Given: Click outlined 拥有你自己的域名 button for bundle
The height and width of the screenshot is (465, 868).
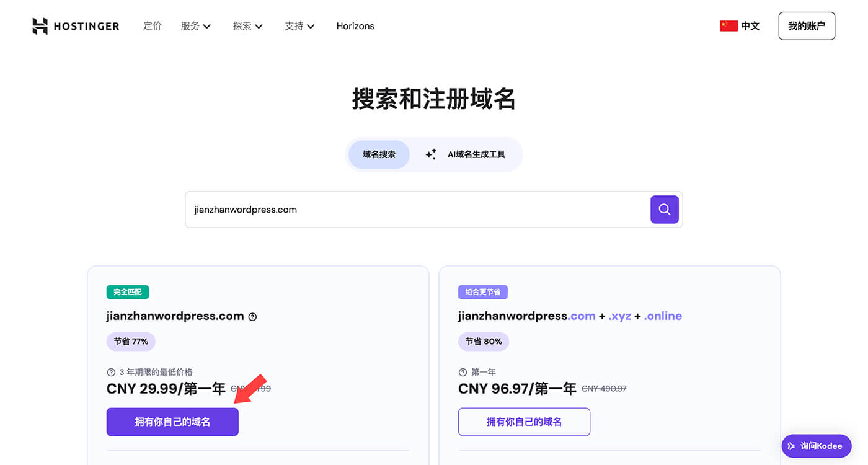Looking at the screenshot, I should click(524, 422).
